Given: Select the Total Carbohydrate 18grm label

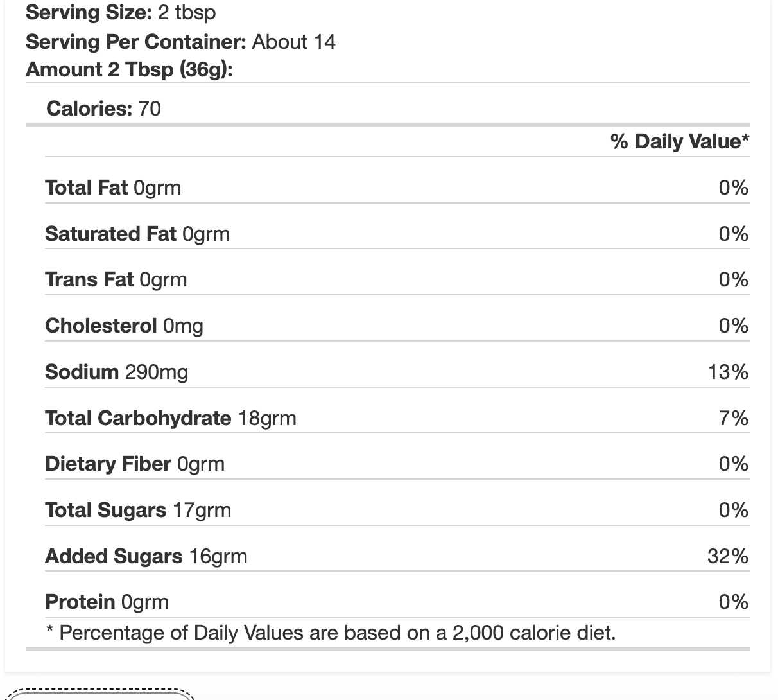Looking at the screenshot, I should pyautogui.click(x=171, y=418).
